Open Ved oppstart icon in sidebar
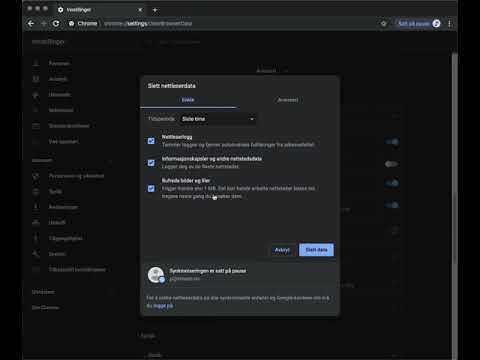480x360 pixels. coord(36,141)
